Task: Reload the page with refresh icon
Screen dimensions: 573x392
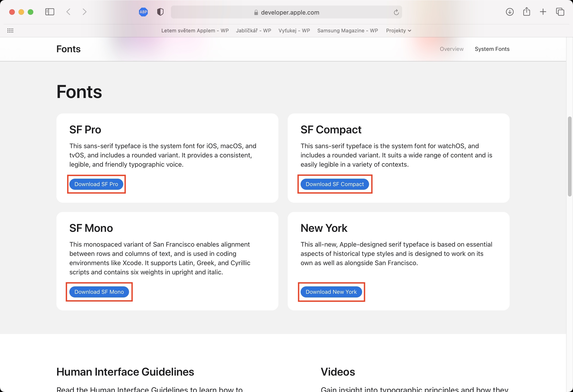Action: point(396,12)
